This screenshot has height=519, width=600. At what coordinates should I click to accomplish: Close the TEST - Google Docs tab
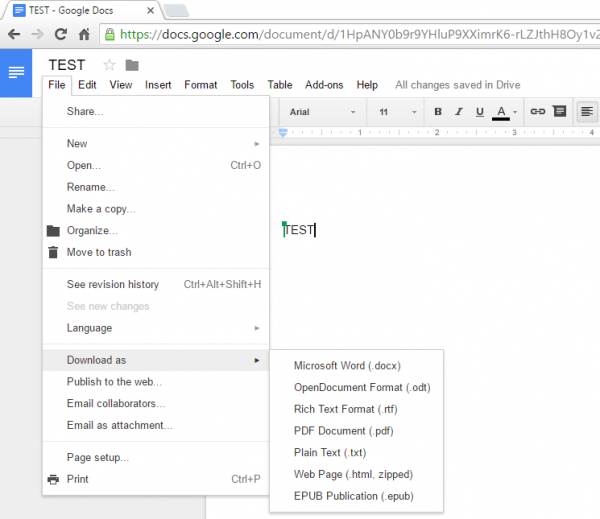tap(150, 10)
